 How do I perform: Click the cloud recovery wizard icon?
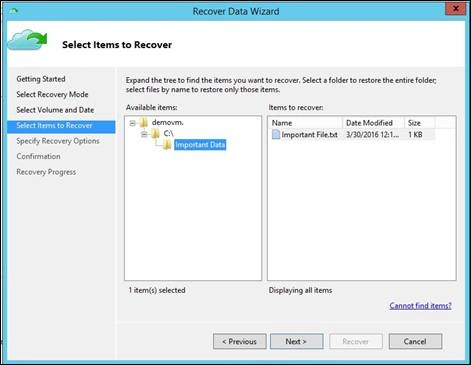pos(27,40)
